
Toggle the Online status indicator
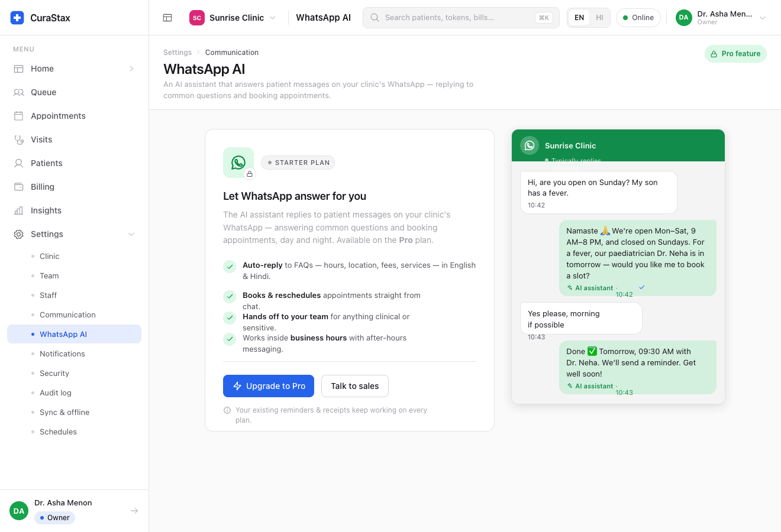pyautogui.click(x=638, y=18)
